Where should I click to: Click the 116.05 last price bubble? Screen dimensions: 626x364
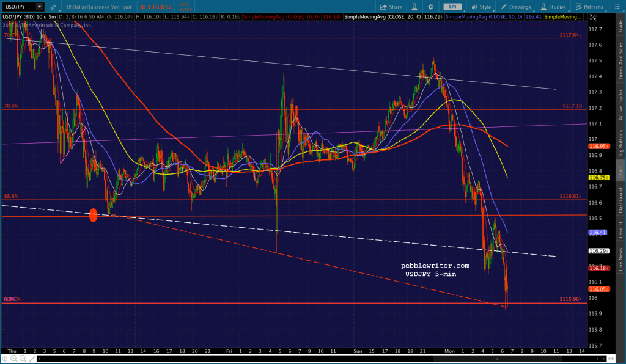(x=599, y=289)
